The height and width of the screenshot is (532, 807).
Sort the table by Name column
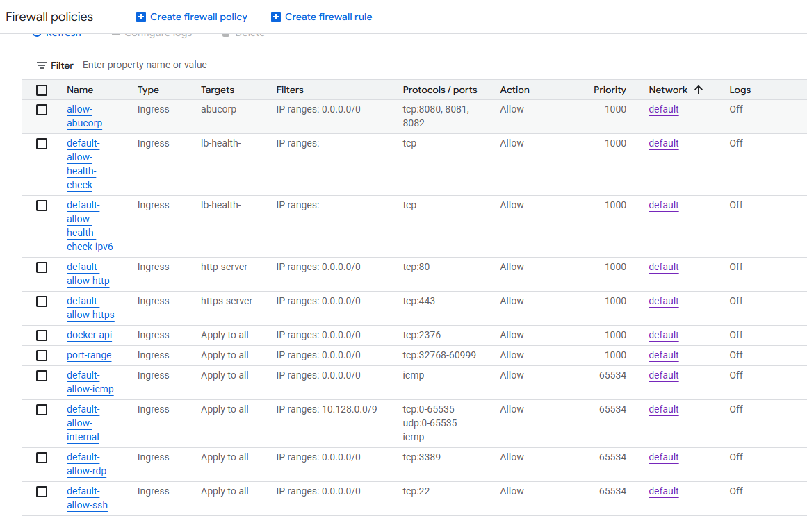80,90
